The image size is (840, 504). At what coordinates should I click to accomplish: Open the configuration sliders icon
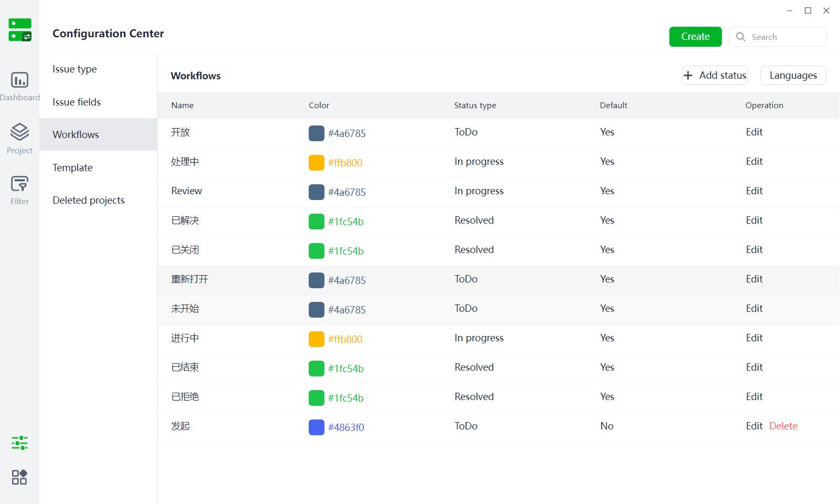point(19,443)
